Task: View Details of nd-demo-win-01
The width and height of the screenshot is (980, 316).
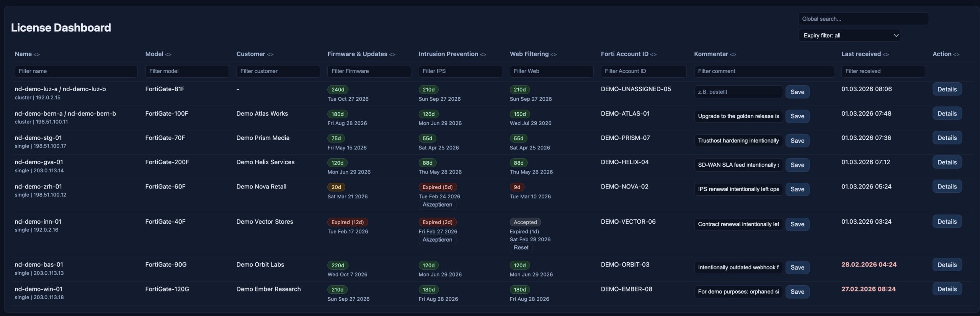Action: [947, 289]
